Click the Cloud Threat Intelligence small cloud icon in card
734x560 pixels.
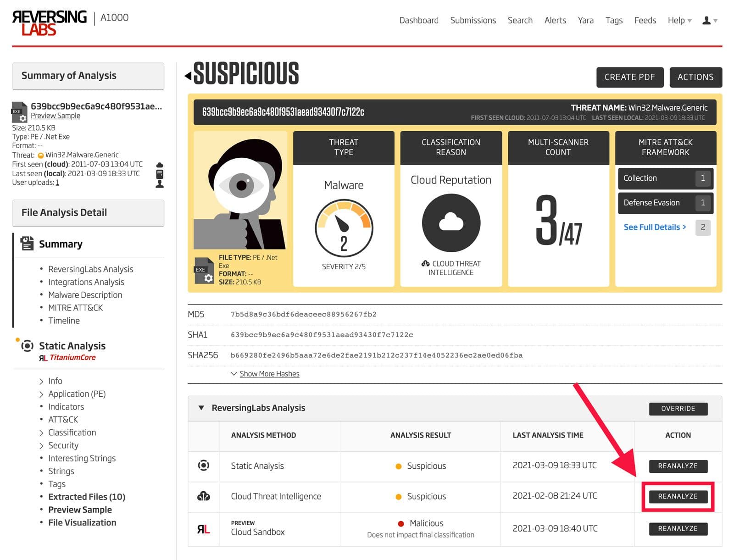(x=425, y=264)
